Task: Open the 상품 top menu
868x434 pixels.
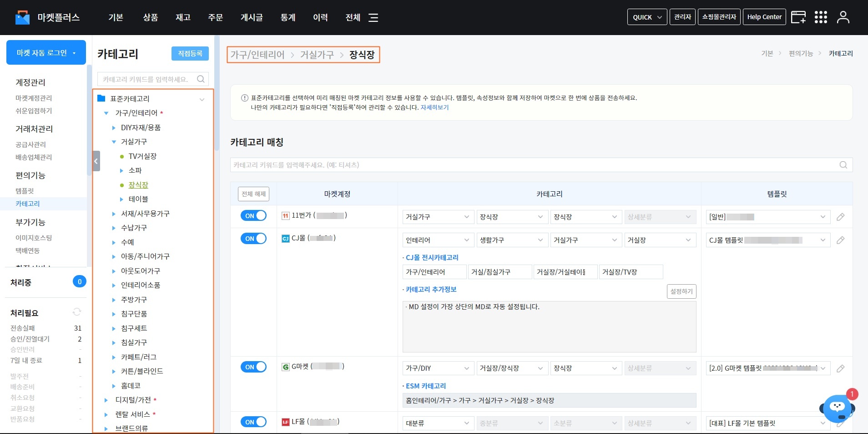Action: tap(150, 17)
